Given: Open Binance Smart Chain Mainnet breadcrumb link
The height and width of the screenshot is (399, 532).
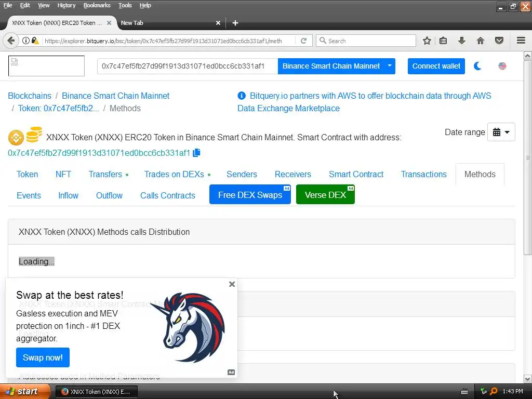Looking at the screenshot, I should pyautogui.click(x=115, y=96).
